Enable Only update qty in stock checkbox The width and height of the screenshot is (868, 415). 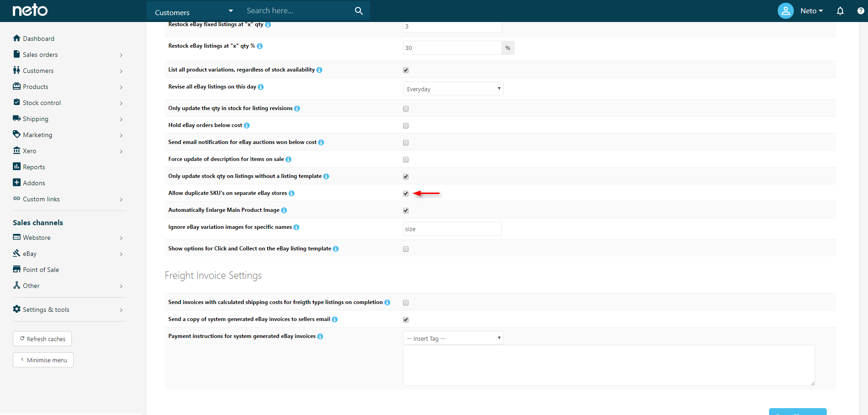click(406, 109)
